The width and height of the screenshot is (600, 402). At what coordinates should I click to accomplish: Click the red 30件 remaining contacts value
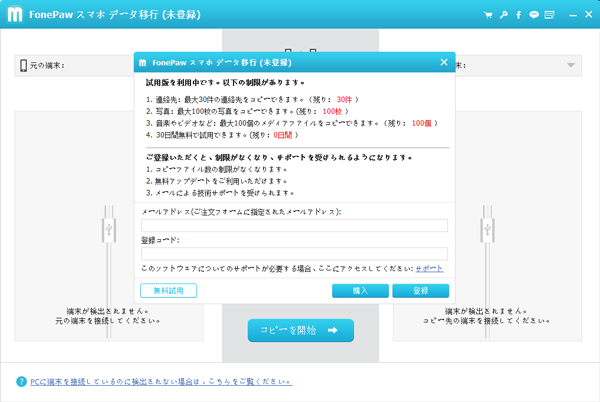pos(344,99)
